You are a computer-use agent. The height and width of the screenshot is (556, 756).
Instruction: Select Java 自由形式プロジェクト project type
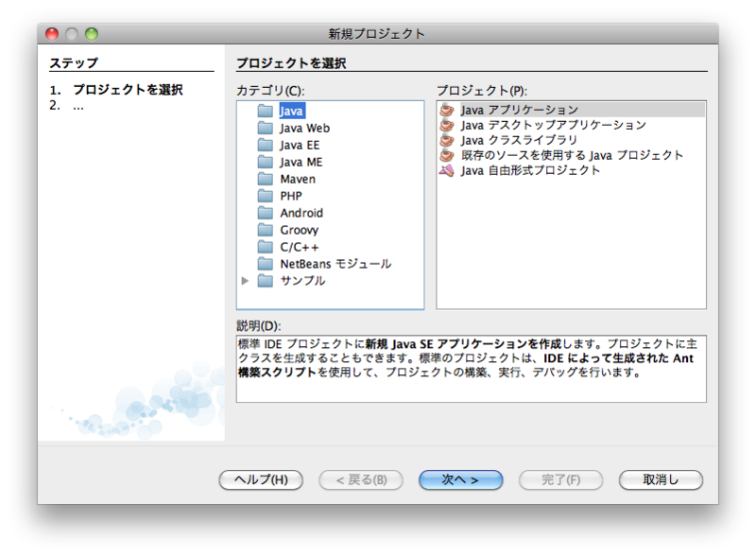click(x=530, y=170)
